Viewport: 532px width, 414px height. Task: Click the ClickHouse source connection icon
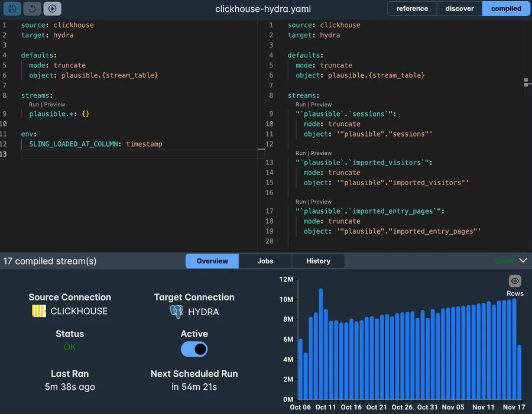[39, 311]
